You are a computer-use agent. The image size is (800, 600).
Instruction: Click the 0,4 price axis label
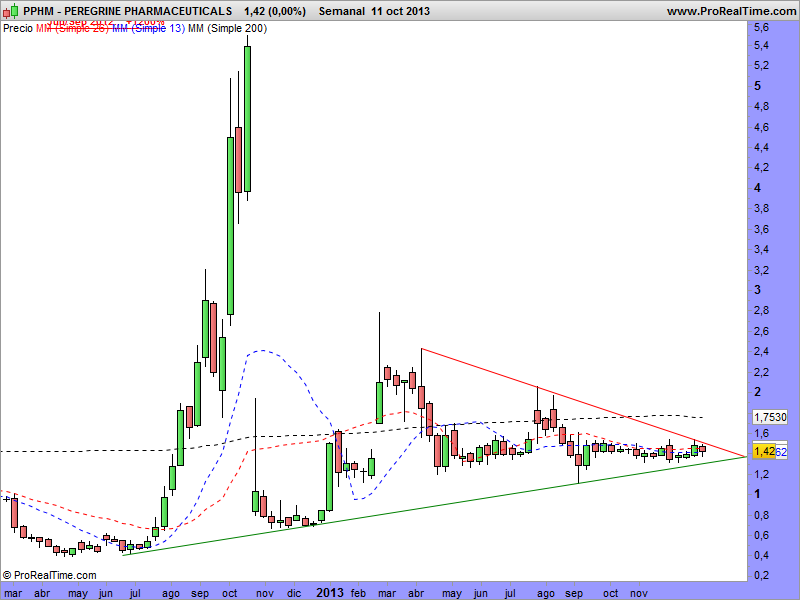(761, 556)
